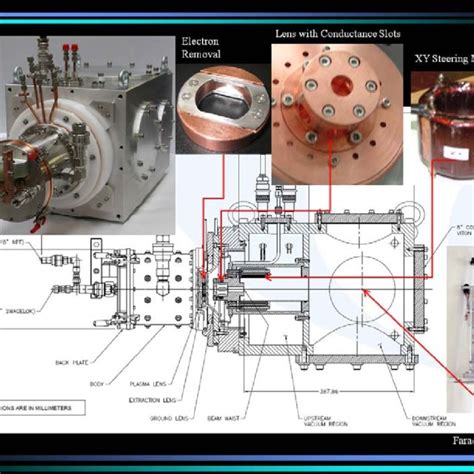The image size is (474, 474).
Task: Click the Faraday cup photo at right
Action: pos(460,329)
